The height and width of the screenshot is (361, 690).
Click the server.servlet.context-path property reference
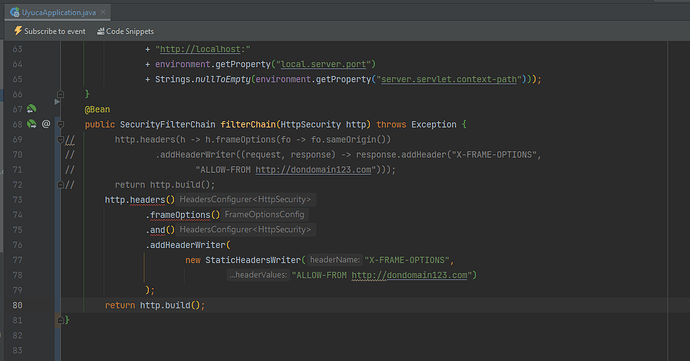(449, 79)
